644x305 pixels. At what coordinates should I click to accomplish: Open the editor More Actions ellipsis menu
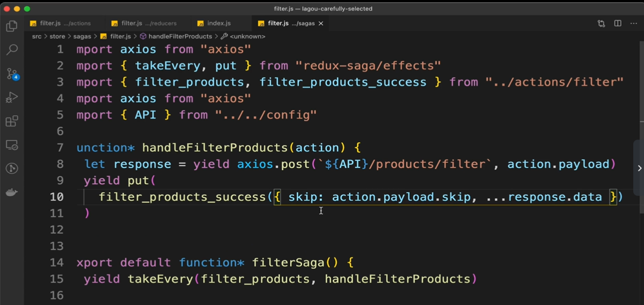[x=634, y=23]
